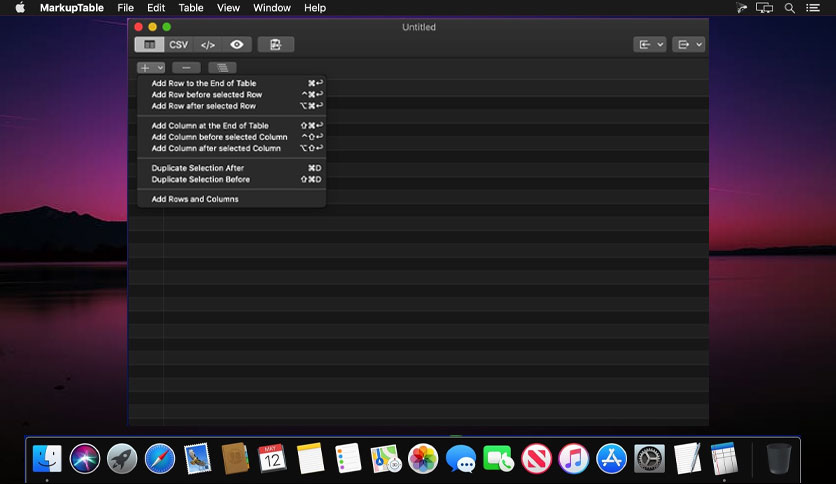Toggle the preview eye icon

coord(237,45)
